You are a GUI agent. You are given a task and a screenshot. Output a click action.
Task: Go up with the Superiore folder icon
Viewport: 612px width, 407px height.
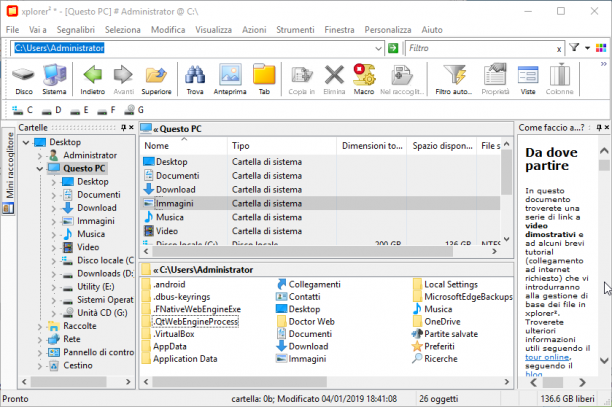click(156, 80)
